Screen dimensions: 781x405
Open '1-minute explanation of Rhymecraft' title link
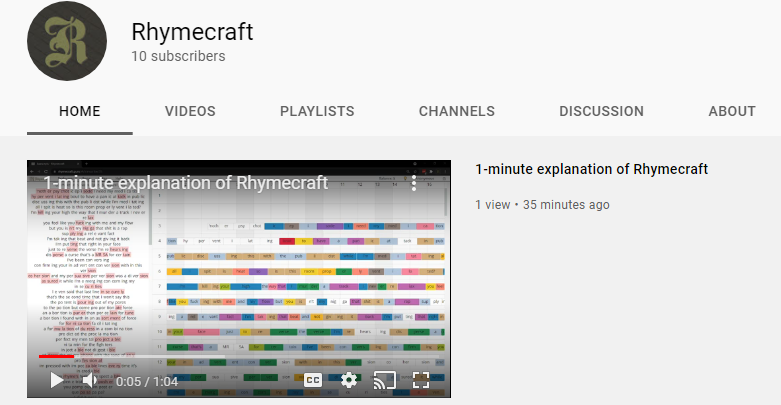tap(592, 169)
